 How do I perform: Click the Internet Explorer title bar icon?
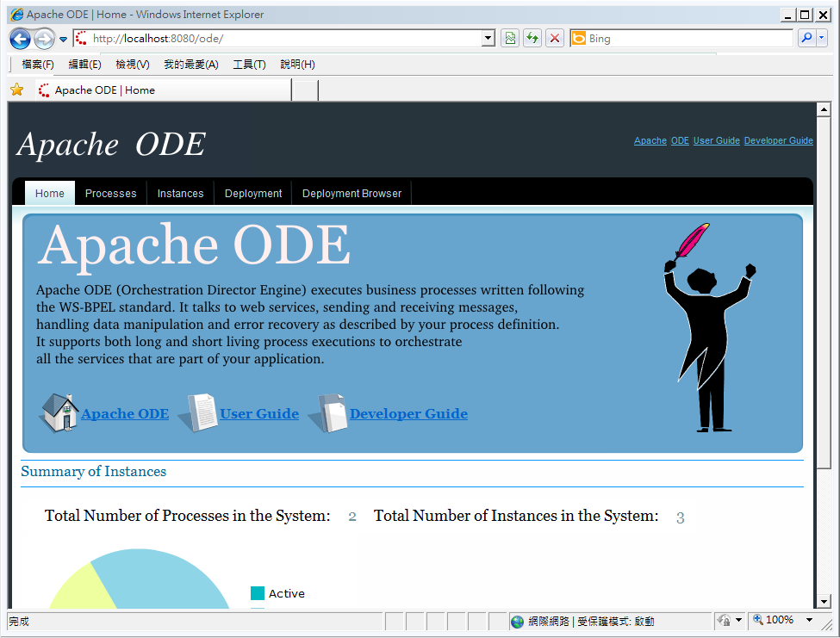pos(17,14)
